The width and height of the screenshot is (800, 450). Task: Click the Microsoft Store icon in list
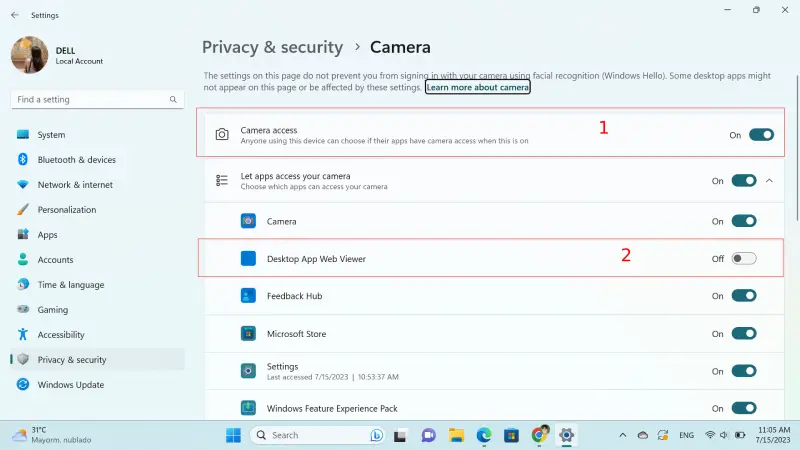248,334
